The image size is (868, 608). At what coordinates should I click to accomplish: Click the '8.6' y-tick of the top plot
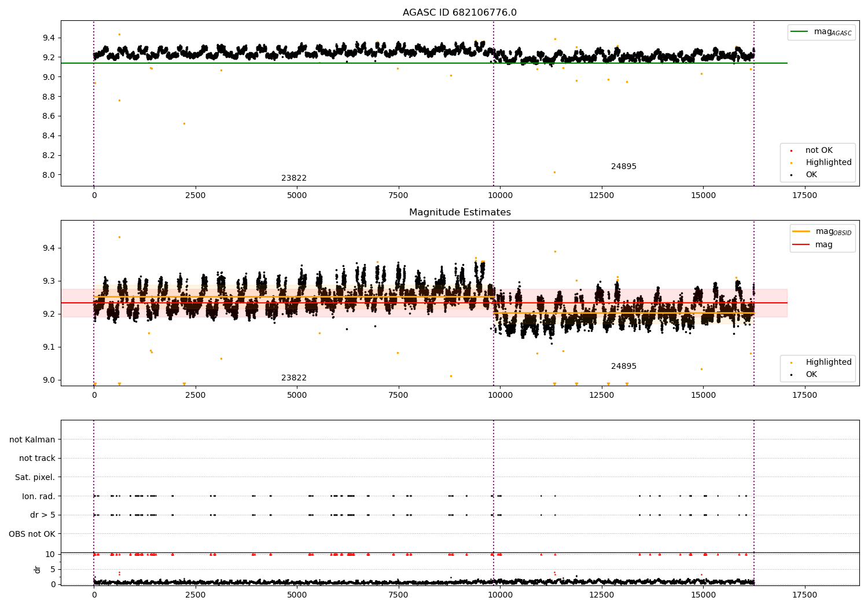click(49, 116)
